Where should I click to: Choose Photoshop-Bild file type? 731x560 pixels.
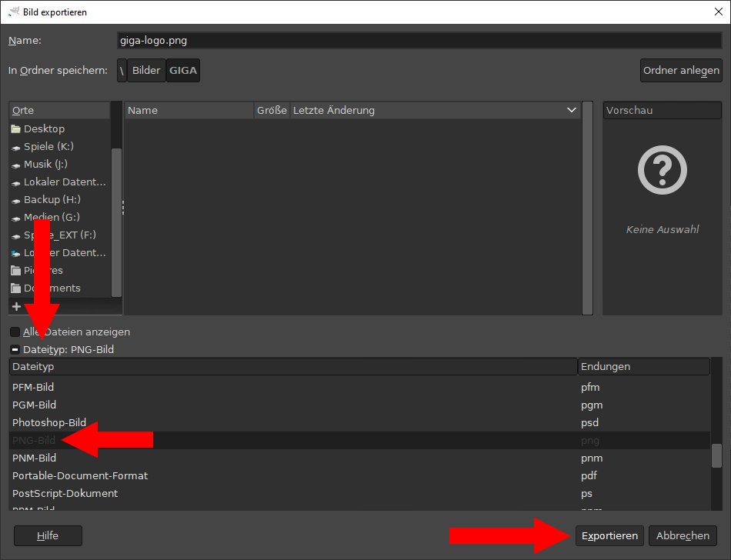[x=49, y=422]
